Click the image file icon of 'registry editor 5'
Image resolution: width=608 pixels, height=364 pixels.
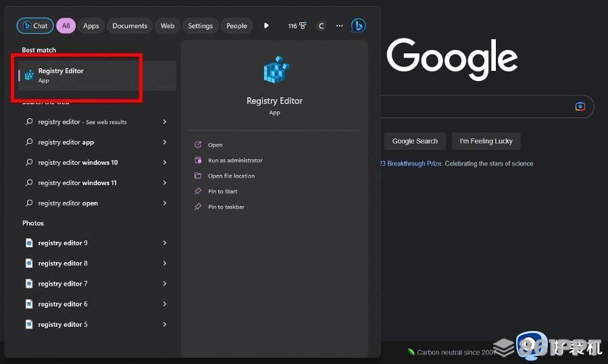click(x=29, y=324)
